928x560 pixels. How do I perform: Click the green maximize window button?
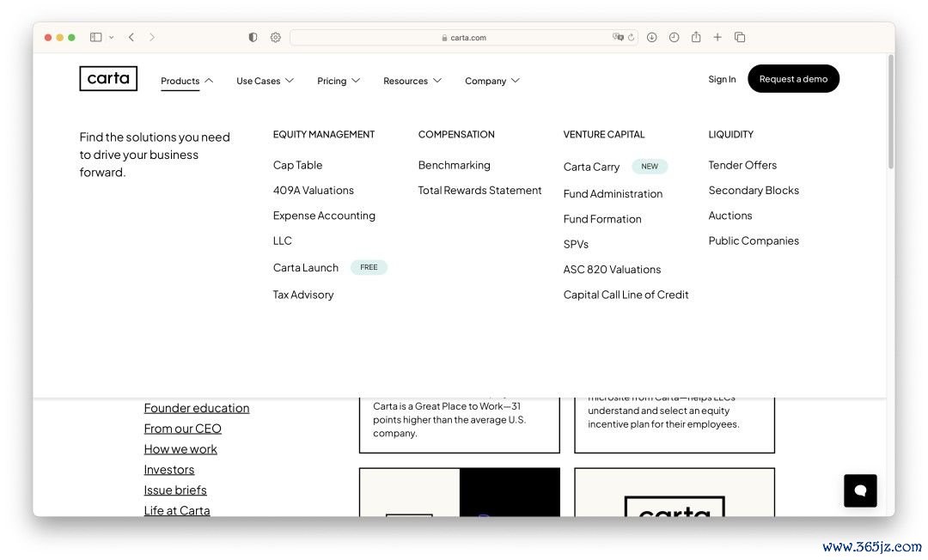pos(71,37)
